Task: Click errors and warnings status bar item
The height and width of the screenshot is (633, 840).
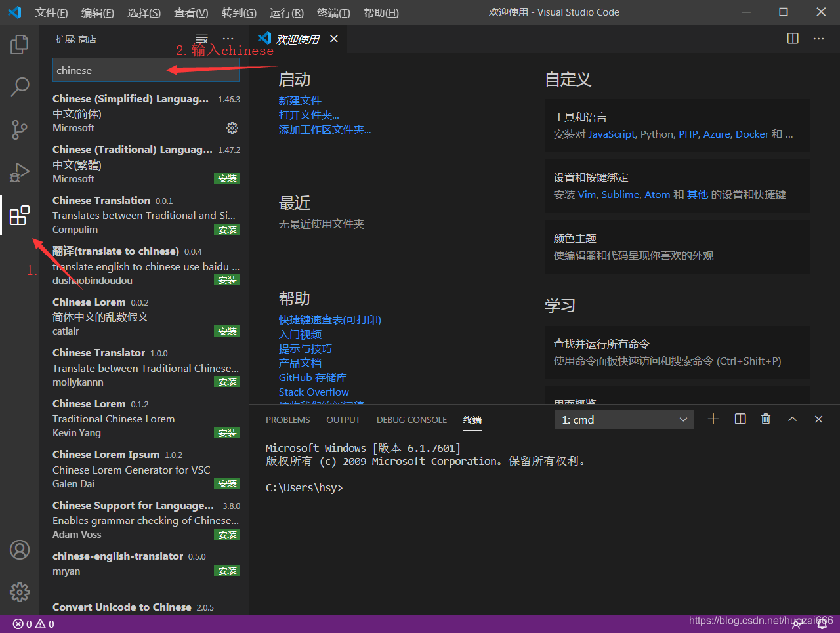Action: click(x=33, y=624)
